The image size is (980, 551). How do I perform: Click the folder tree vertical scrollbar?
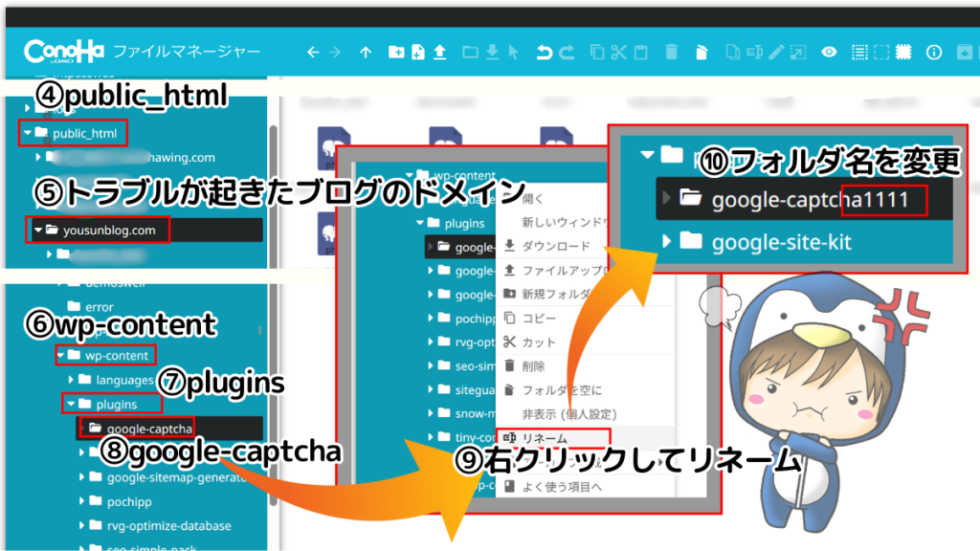[x=273, y=316]
